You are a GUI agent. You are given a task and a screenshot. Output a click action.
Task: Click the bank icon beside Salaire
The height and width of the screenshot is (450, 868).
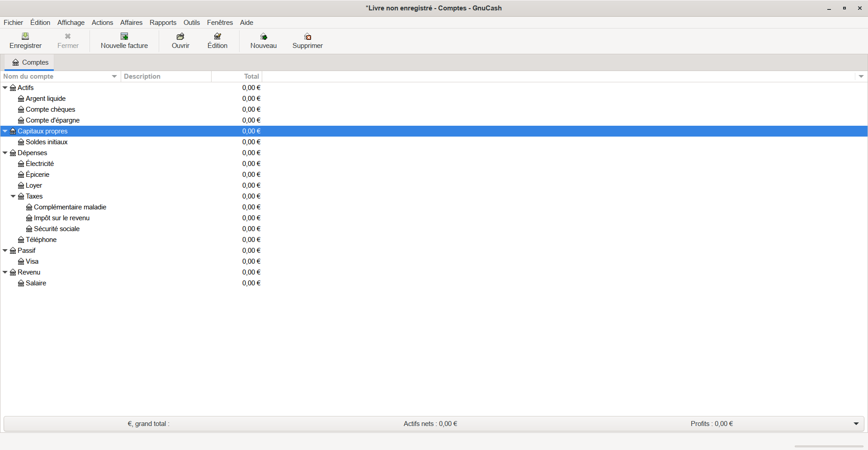[x=21, y=283]
